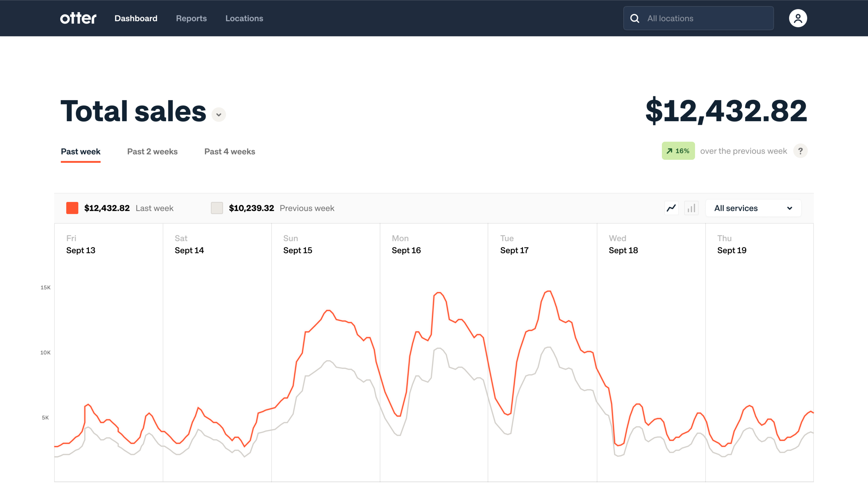868x504 pixels.
Task: Go to Dashboard in navigation
Action: 136,18
